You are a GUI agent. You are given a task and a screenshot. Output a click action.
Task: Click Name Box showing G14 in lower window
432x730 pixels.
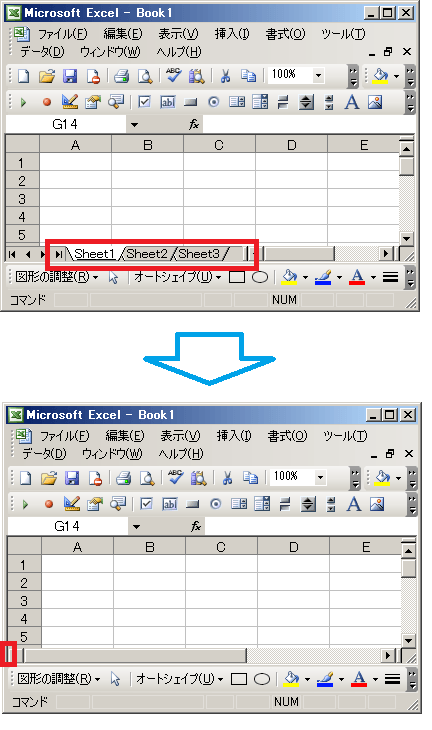[67, 526]
